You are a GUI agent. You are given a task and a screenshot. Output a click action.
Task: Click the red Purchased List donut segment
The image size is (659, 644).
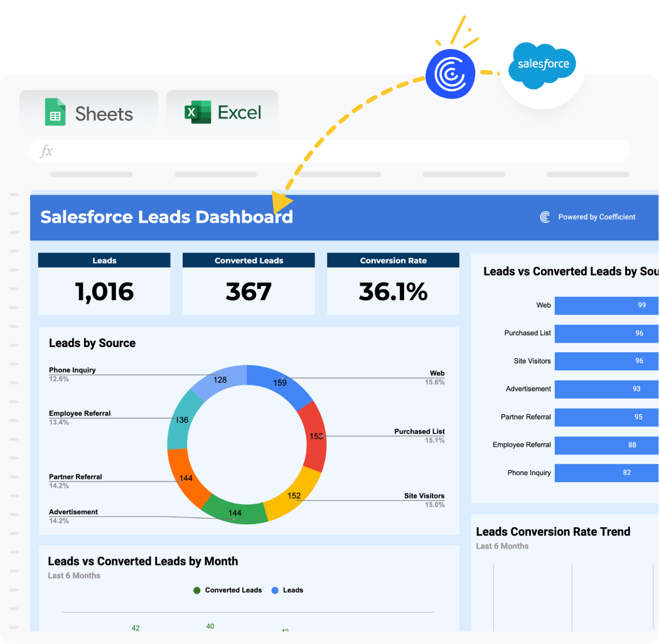tap(315, 436)
